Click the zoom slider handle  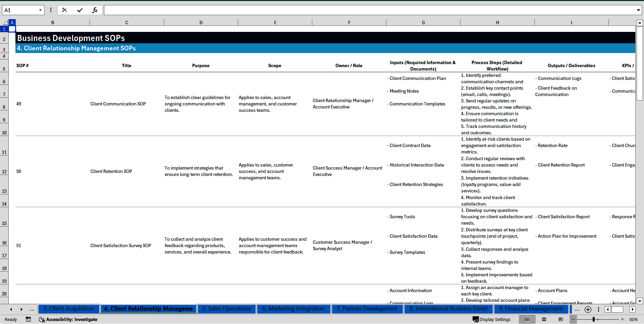pos(593,319)
